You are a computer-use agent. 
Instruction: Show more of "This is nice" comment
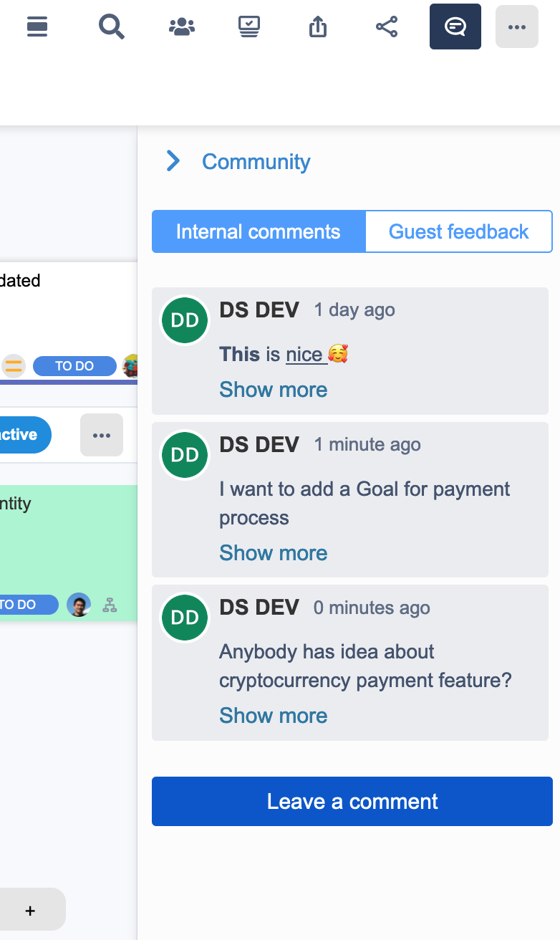(273, 390)
